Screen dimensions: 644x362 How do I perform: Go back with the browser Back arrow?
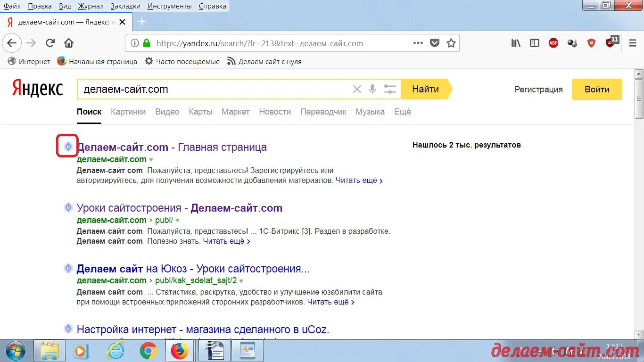pos(12,43)
